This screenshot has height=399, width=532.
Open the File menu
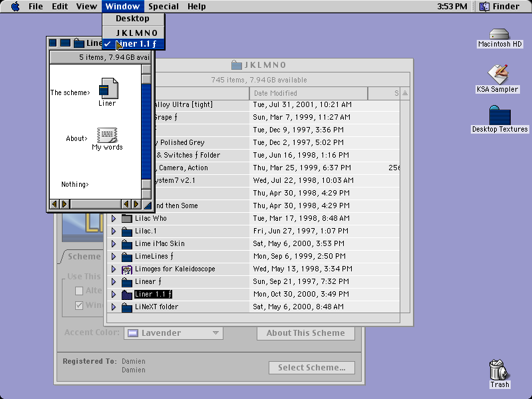point(36,7)
